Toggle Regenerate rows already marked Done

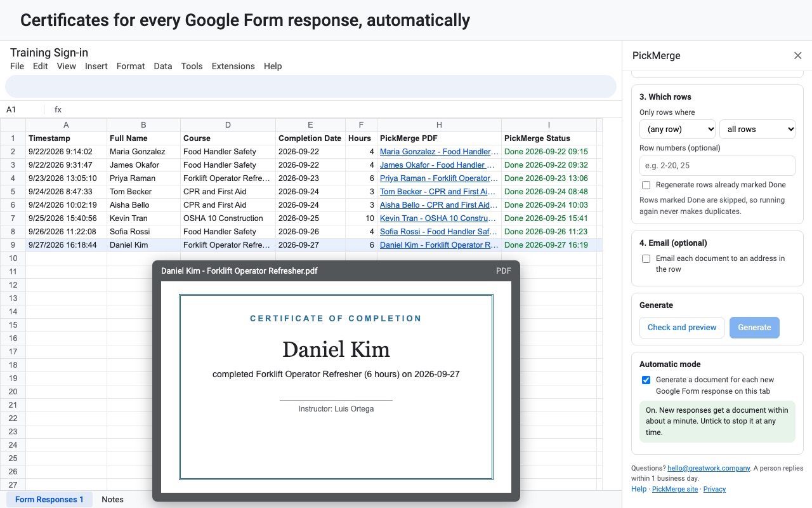point(646,185)
